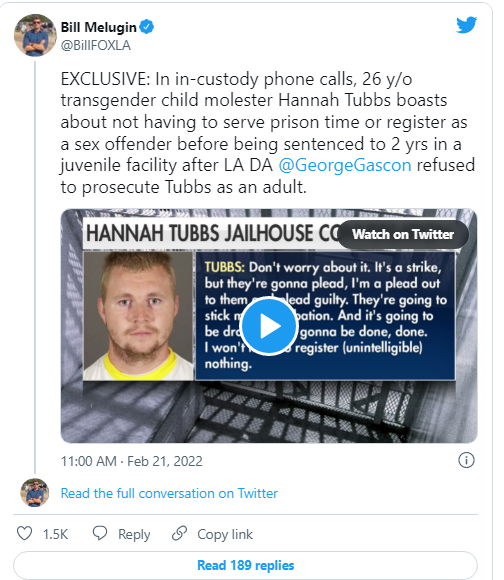
Task: Open Read the full conversation on Twitter
Action: (x=169, y=493)
